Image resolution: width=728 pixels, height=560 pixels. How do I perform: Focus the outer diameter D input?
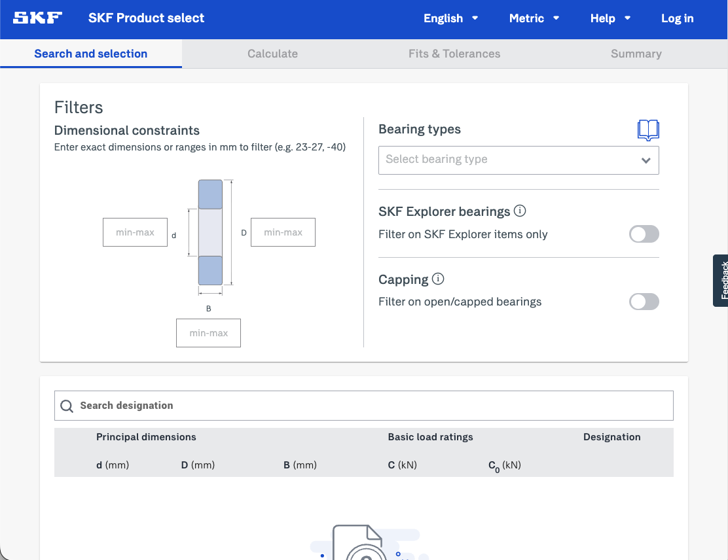(x=283, y=232)
